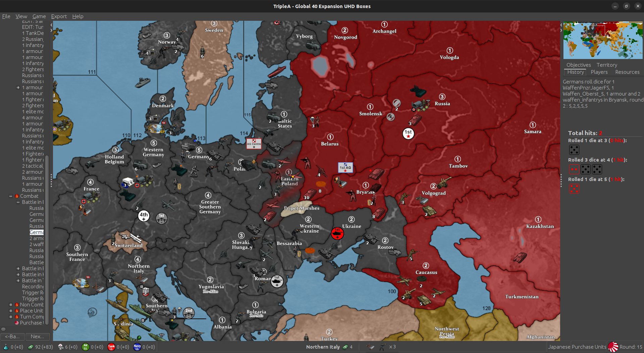Click the flask tech tokens icon
Viewport: 644px width, 353px height.
tap(6, 347)
